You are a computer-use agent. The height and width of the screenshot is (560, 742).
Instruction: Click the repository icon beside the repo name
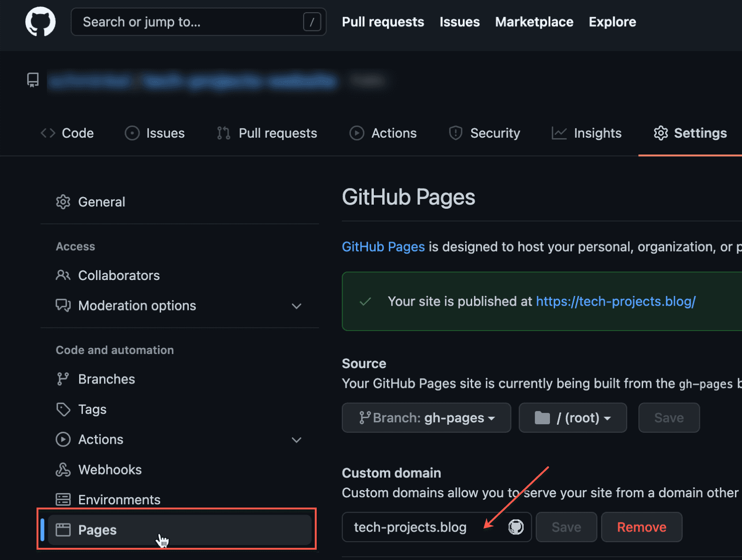click(33, 80)
